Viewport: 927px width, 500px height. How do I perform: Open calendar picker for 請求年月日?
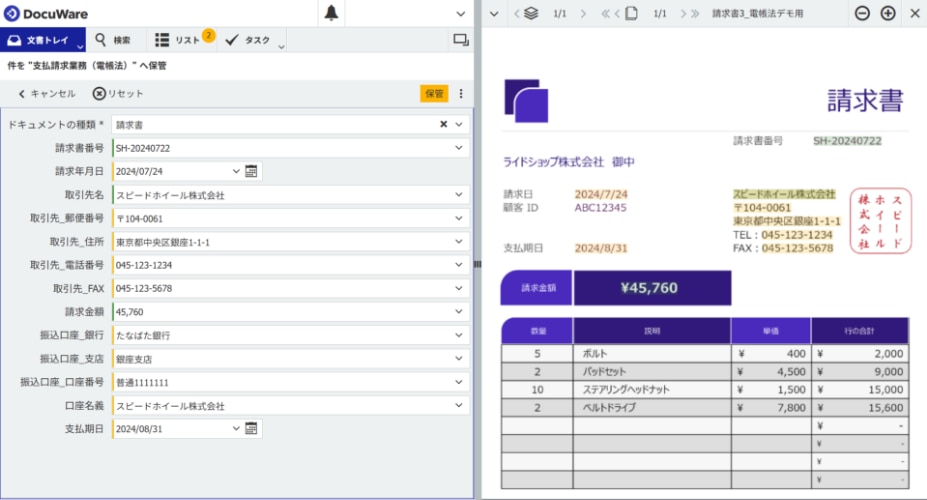click(252, 171)
